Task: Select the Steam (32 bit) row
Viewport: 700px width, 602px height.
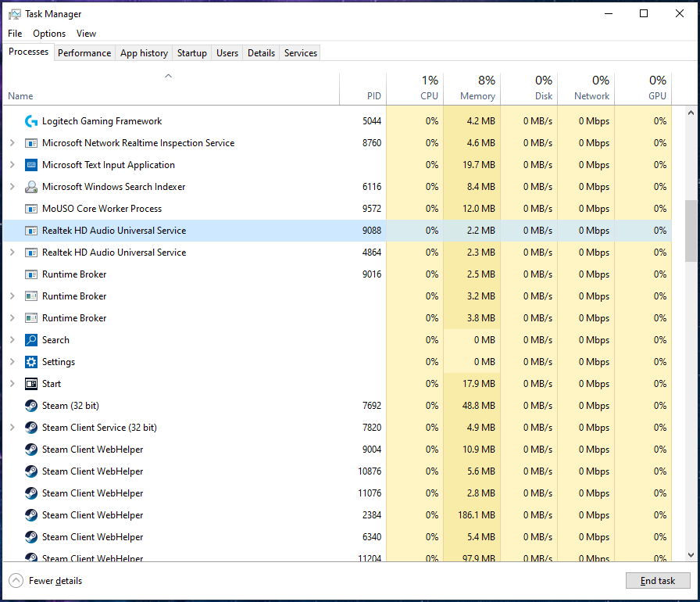Action: (337, 406)
